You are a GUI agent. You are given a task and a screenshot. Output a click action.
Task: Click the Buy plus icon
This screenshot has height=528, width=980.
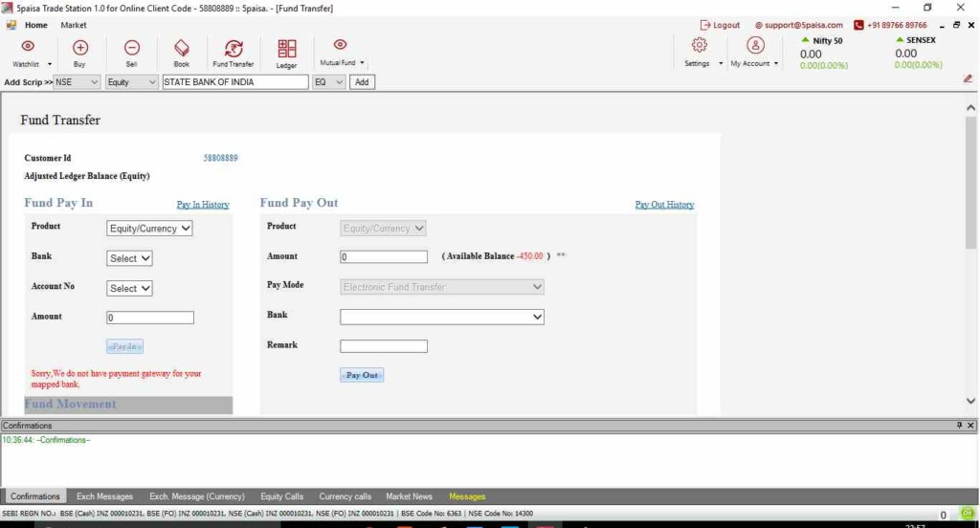[x=80, y=47]
